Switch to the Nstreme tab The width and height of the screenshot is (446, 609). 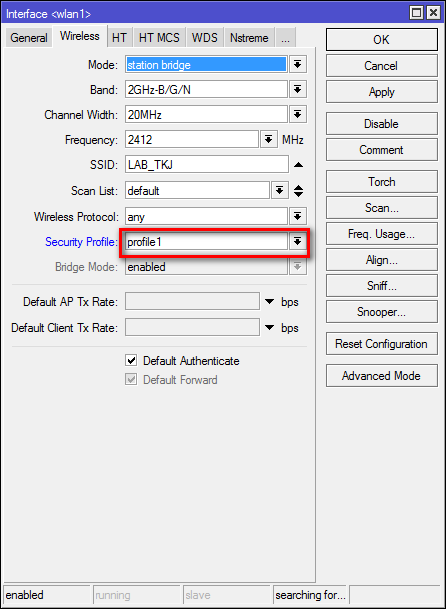pos(249,38)
